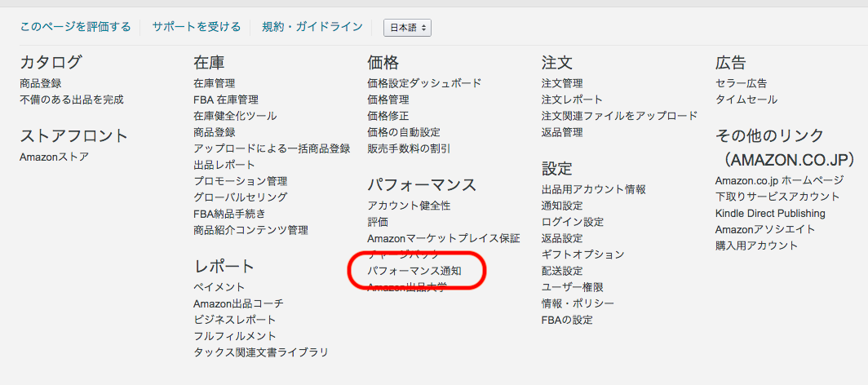The image size is (868, 385).
Task: Go to アカウント健全性 page
Action: [x=409, y=206]
